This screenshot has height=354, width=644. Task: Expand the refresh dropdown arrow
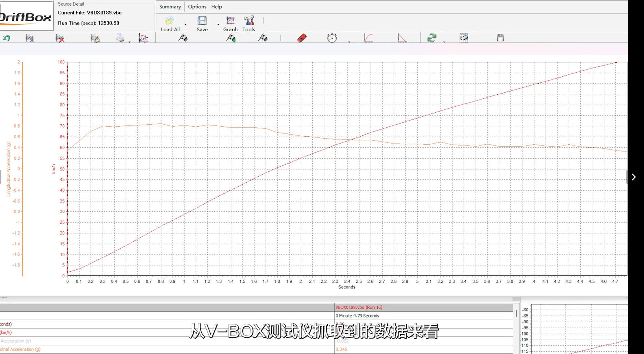(444, 42)
